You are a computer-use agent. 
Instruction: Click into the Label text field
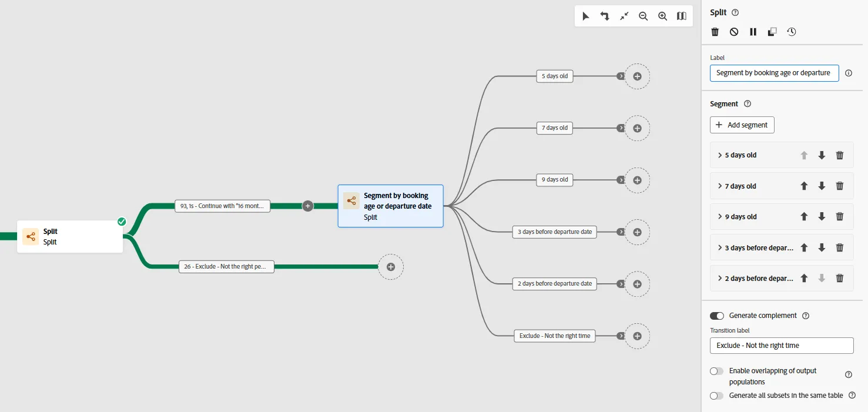tap(775, 73)
